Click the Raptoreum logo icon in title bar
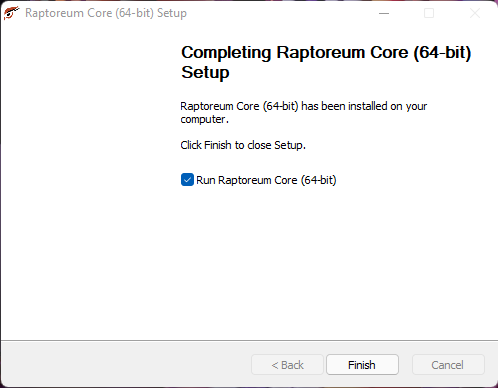This screenshot has height=388, width=498. (x=11, y=13)
